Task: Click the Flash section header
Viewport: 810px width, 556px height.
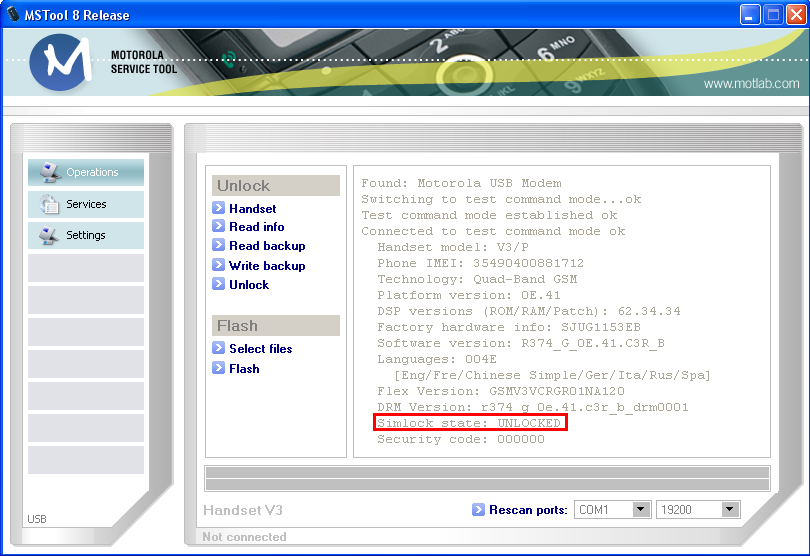Action: 276,326
